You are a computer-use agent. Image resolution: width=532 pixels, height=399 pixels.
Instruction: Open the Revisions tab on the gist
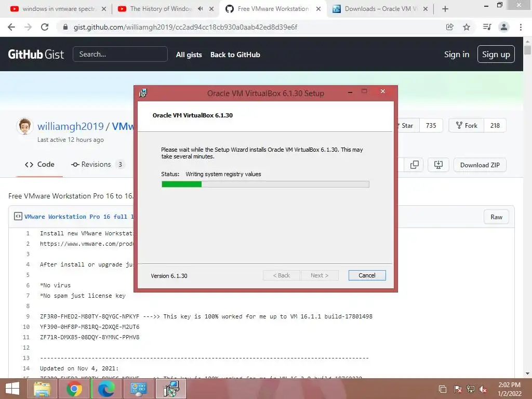click(x=97, y=165)
